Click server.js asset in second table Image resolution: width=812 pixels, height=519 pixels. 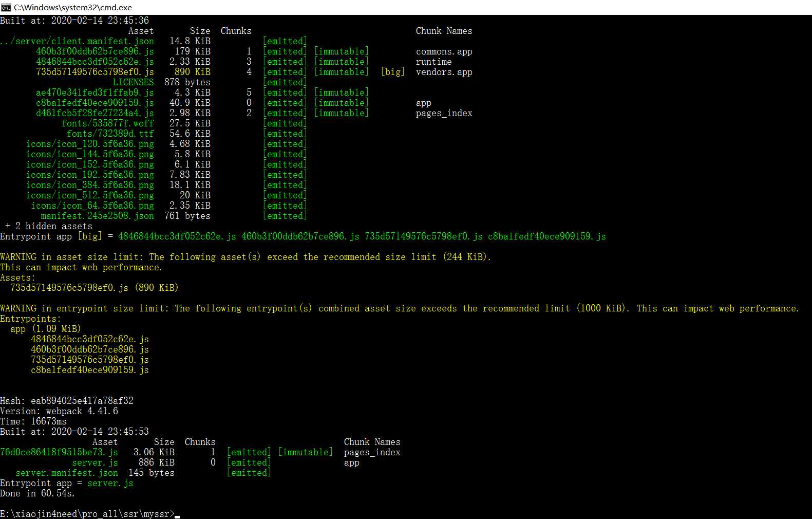[95, 462]
